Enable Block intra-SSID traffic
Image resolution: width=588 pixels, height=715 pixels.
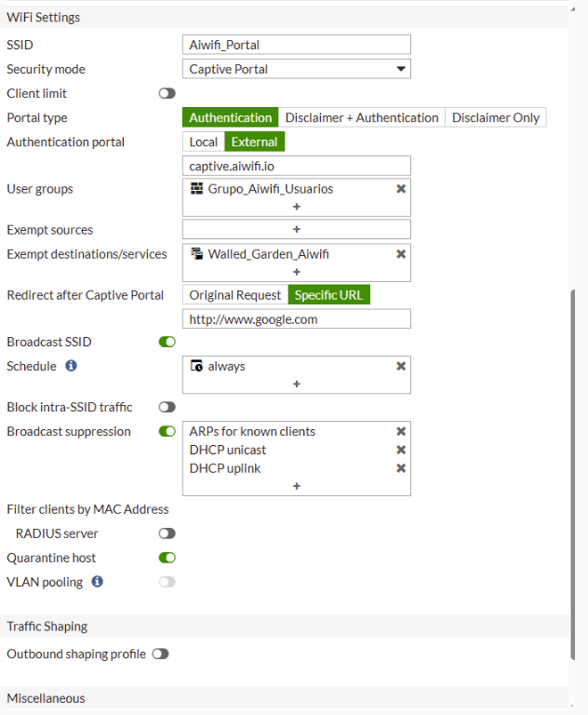click(167, 408)
